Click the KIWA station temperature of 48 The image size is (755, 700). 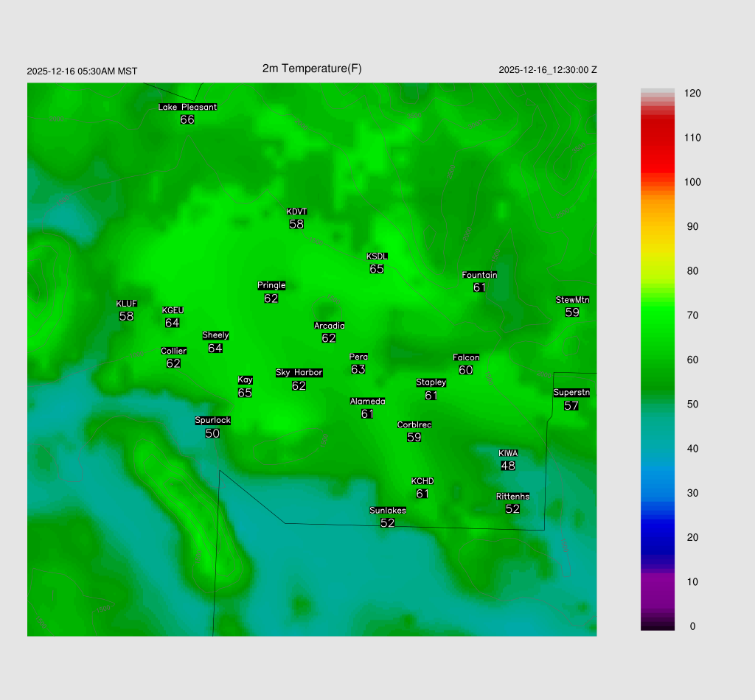pyautogui.click(x=508, y=466)
